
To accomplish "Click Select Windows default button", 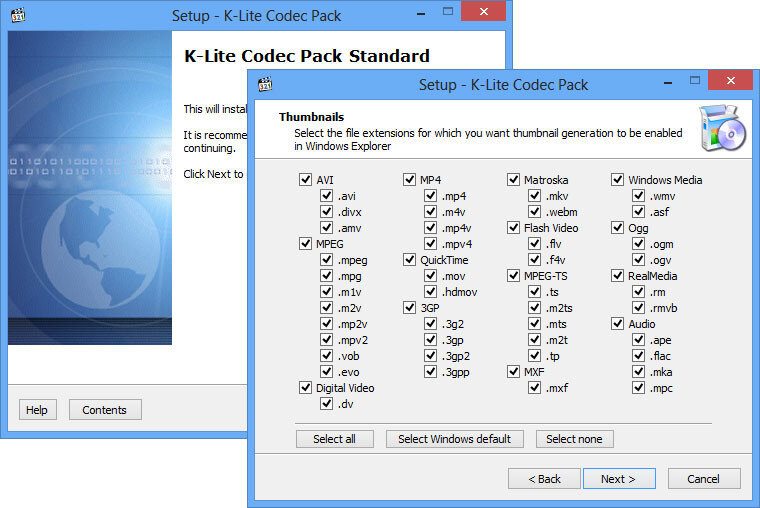I will [454, 439].
